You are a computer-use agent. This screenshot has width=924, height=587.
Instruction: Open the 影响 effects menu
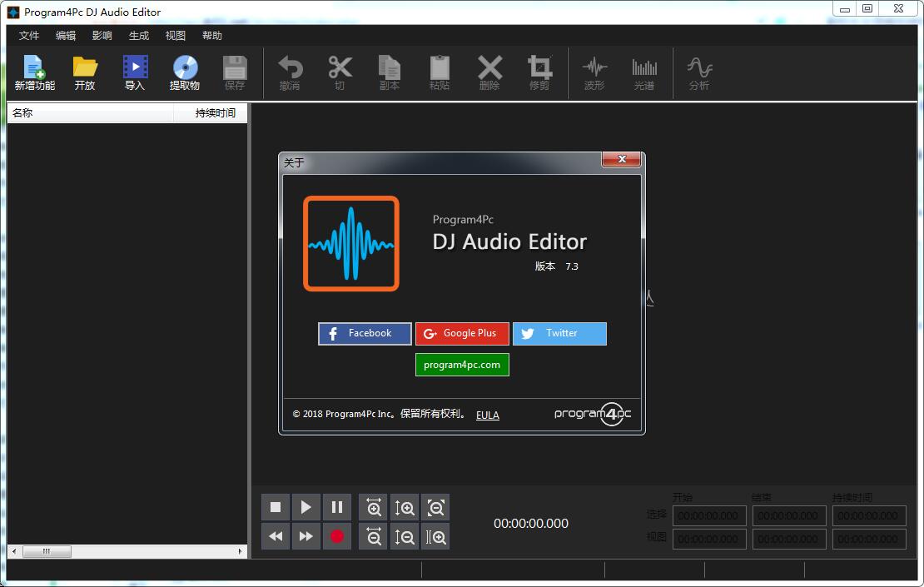pyautogui.click(x=102, y=36)
